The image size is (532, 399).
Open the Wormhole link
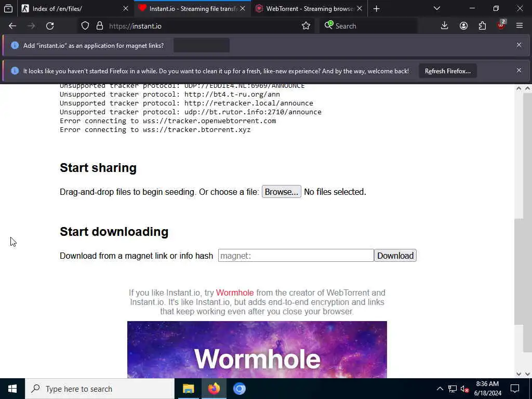(x=235, y=292)
